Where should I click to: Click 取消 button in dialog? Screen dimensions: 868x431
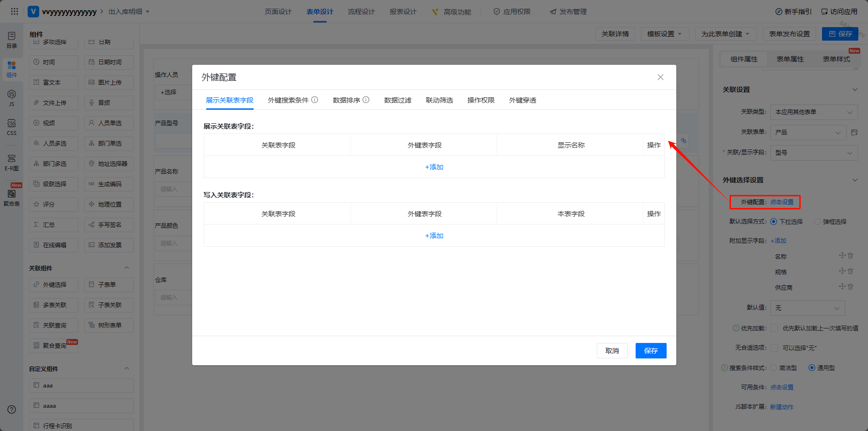point(612,351)
